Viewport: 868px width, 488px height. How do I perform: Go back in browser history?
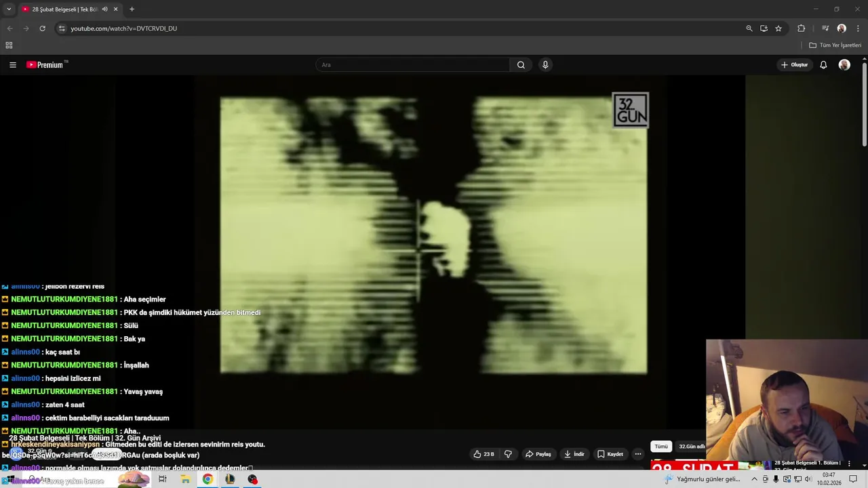(9, 28)
